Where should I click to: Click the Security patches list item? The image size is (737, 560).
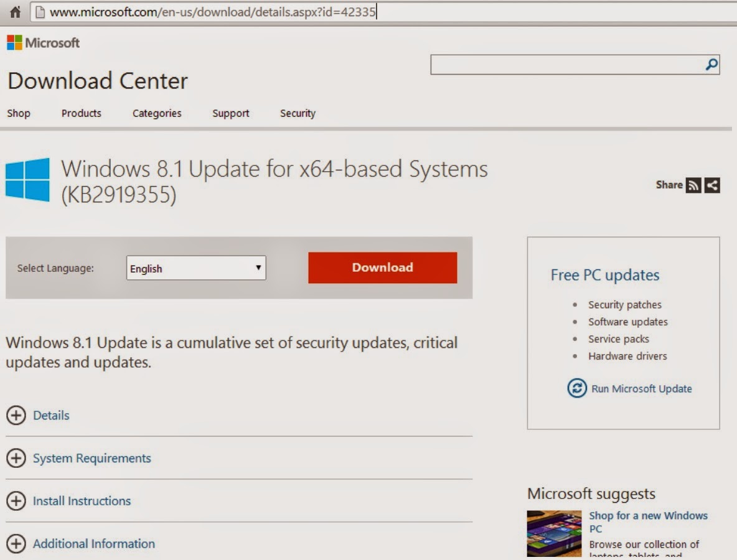click(625, 305)
